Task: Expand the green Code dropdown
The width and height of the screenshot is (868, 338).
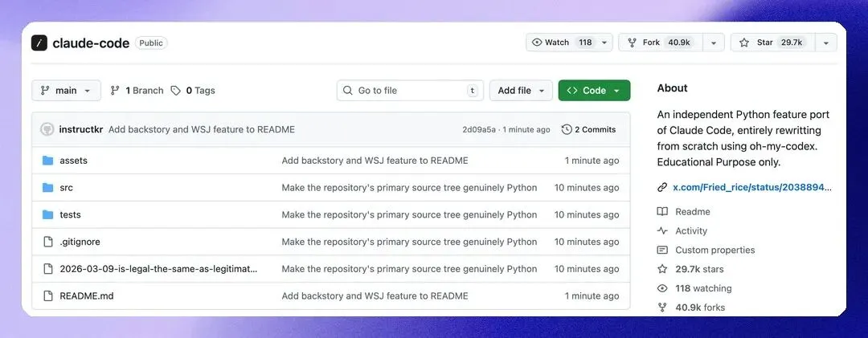Action: [x=594, y=91]
